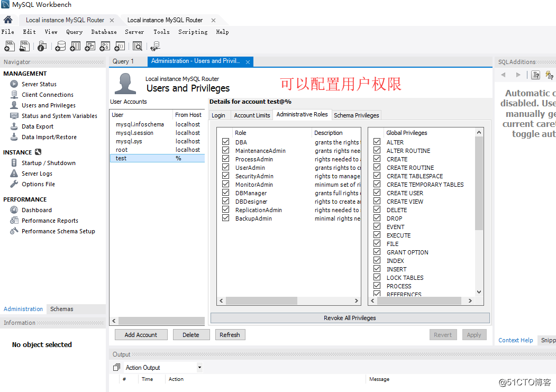556x392 pixels.
Task: Click the SQL Additions back arrow
Action: click(x=503, y=75)
